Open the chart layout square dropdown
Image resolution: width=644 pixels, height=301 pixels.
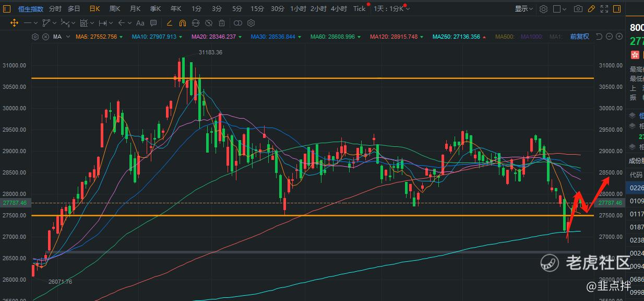coord(560,9)
